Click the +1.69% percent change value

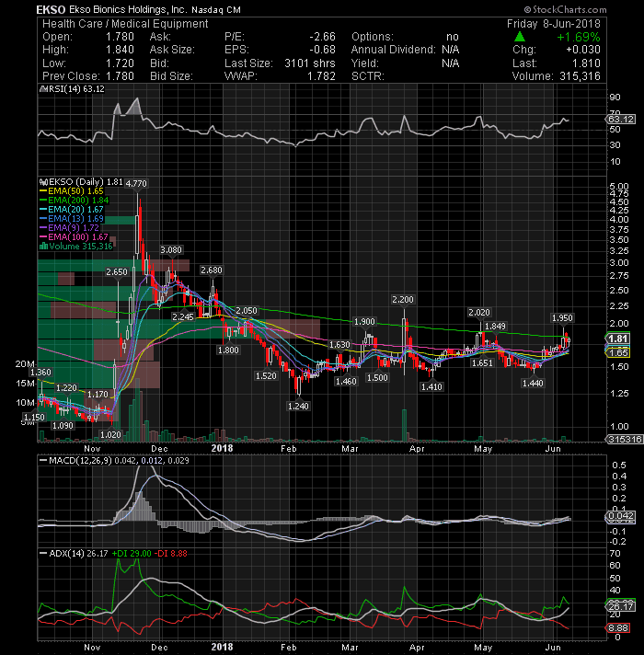pos(579,37)
